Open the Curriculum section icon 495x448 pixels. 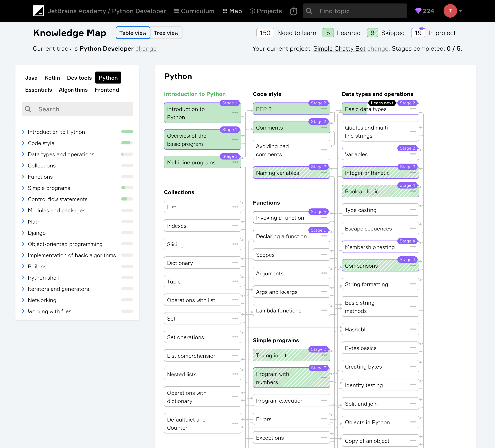click(x=178, y=11)
